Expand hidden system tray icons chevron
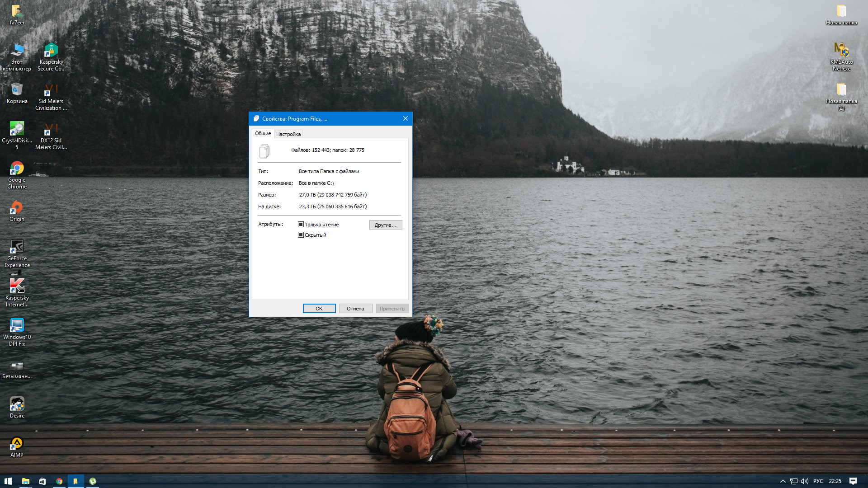The width and height of the screenshot is (868, 488). coord(783,481)
